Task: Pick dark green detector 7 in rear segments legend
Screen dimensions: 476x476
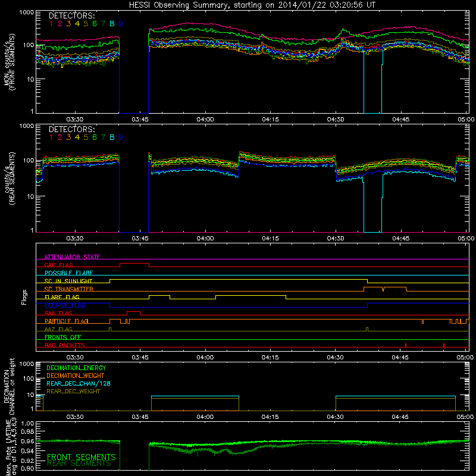Action: [103, 137]
